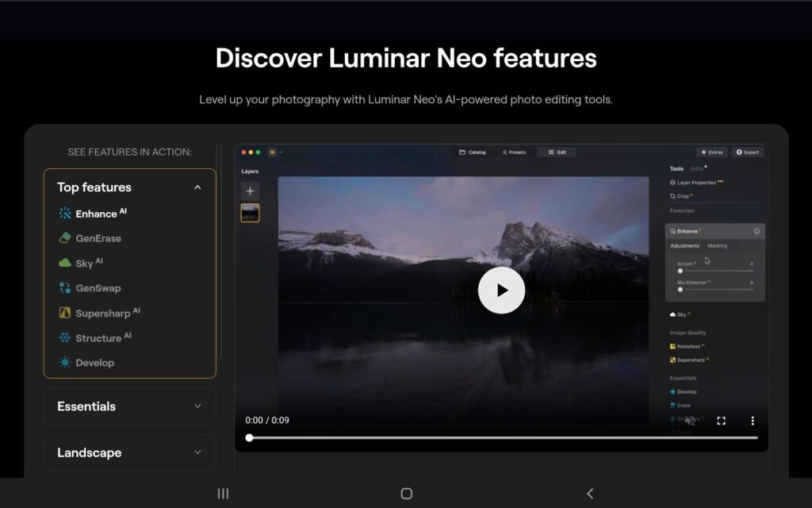The height and width of the screenshot is (508, 812).
Task: Unmute the video audio
Action: point(690,421)
